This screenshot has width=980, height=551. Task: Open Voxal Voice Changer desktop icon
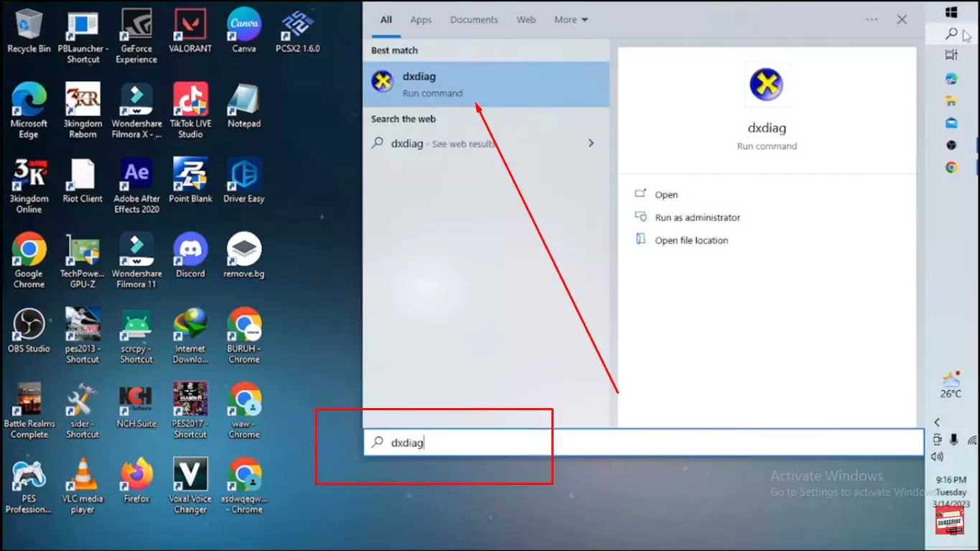pyautogui.click(x=190, y=486)
